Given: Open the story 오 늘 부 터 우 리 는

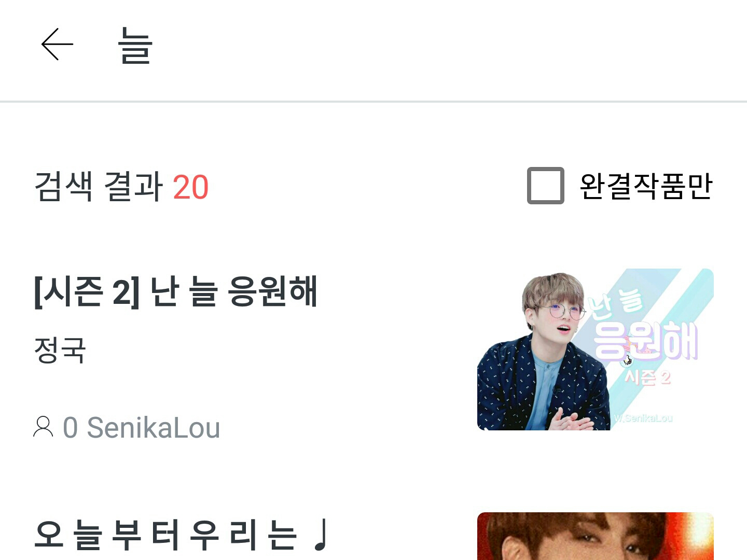Looking at the screenshot, I should (165, 534).
